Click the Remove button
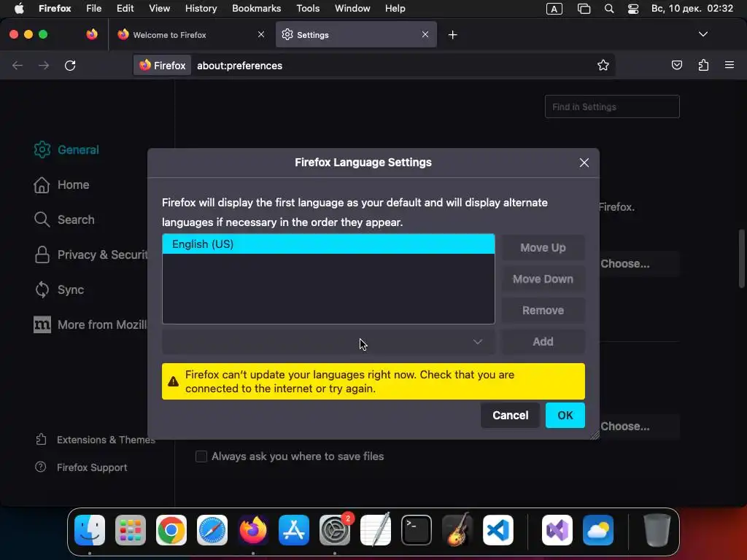747x560 pixels. (543, 311)
